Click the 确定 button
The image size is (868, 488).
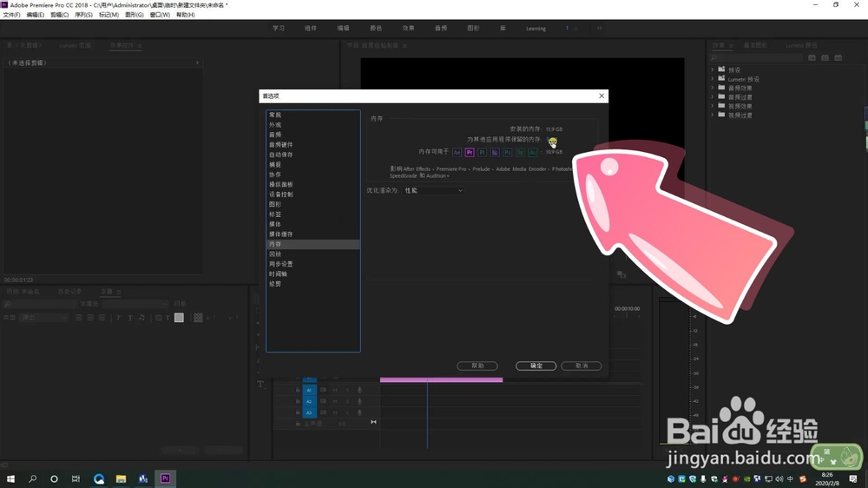(x=536, y=366)
